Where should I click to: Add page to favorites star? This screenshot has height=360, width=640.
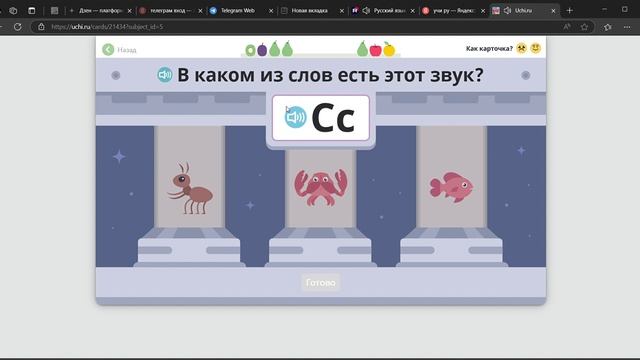584,27
